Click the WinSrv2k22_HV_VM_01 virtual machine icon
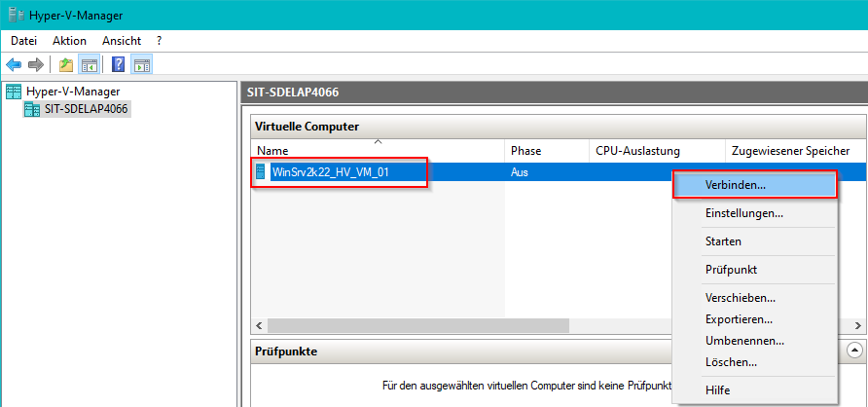This screenshot has height=407, width=868. (x=260, y=172)
